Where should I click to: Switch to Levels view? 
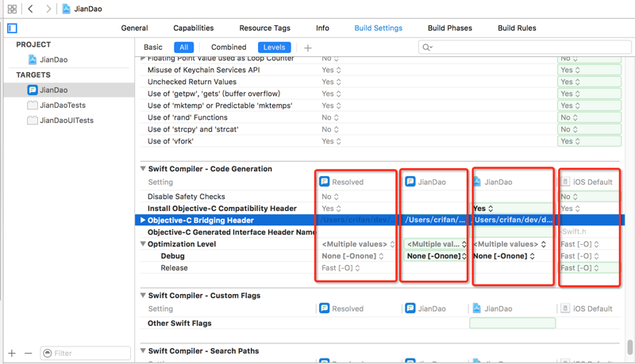coord(274,48)
